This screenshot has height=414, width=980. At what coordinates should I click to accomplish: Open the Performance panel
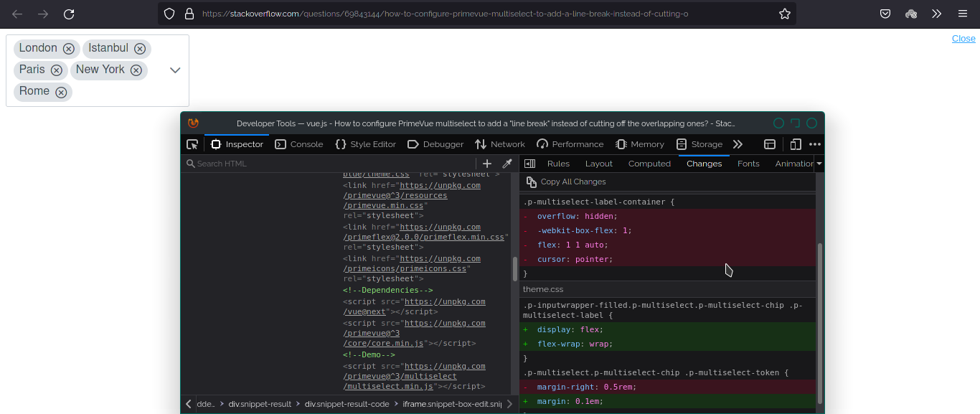570,144
